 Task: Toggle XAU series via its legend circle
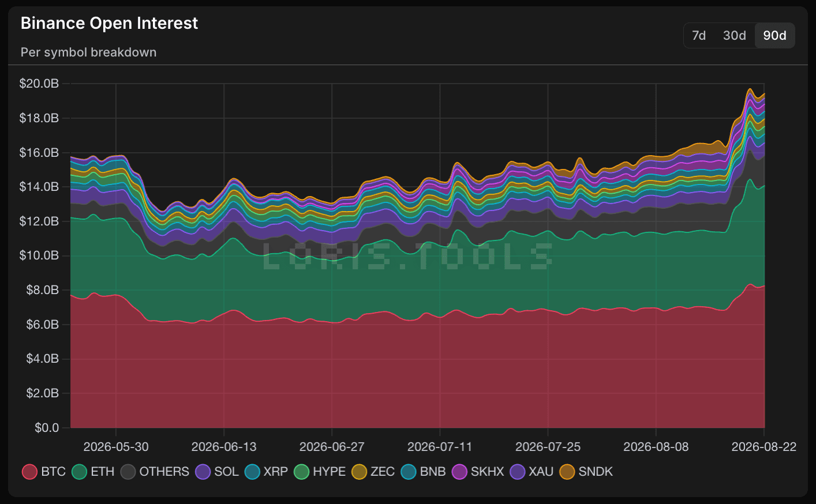[518, 472]
